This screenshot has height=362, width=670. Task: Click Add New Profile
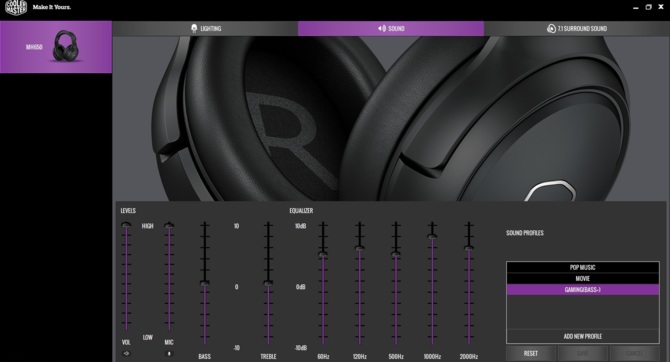(583, 336)
